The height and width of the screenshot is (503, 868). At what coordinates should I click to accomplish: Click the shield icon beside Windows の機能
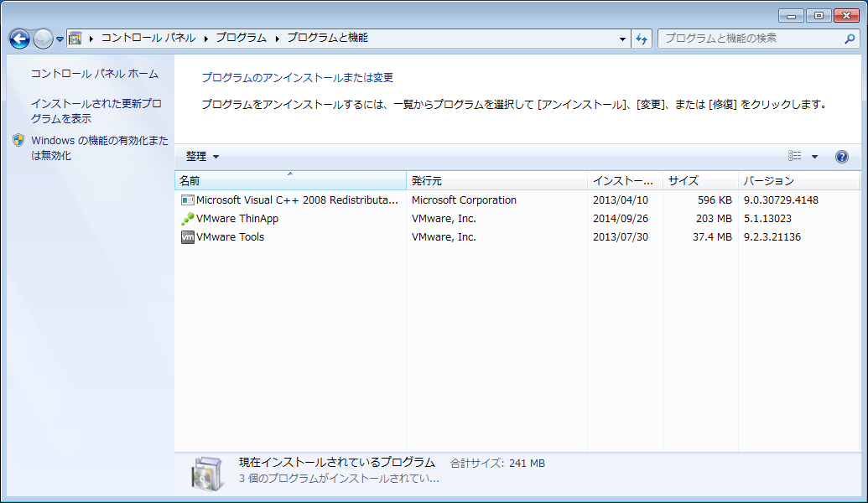tap(18, 141)
